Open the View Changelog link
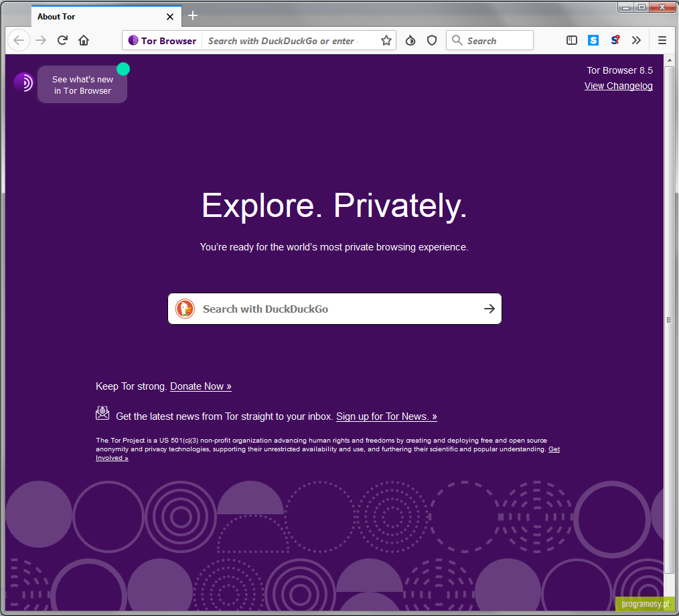The image size is (679, 616). coord(618,86)
